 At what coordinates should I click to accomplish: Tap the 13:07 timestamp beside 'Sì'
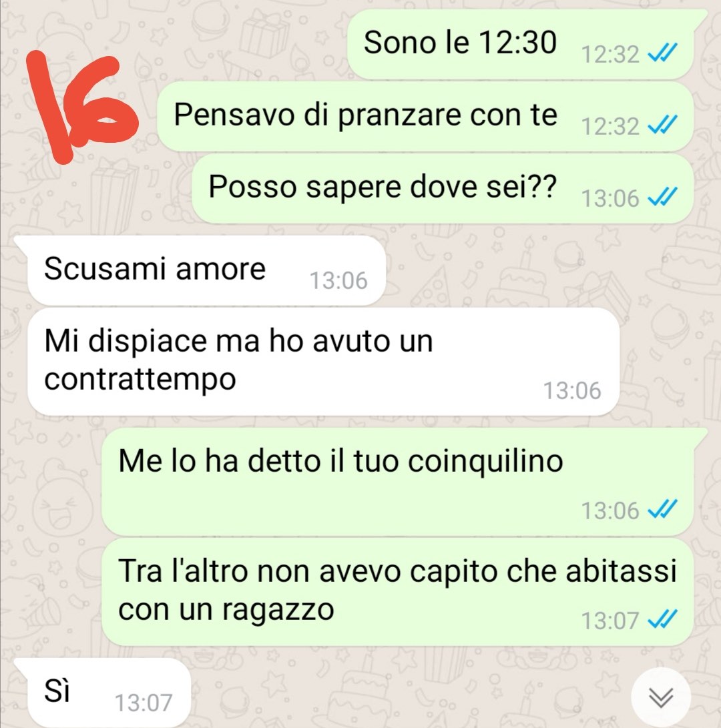click(x=144, y=703)
